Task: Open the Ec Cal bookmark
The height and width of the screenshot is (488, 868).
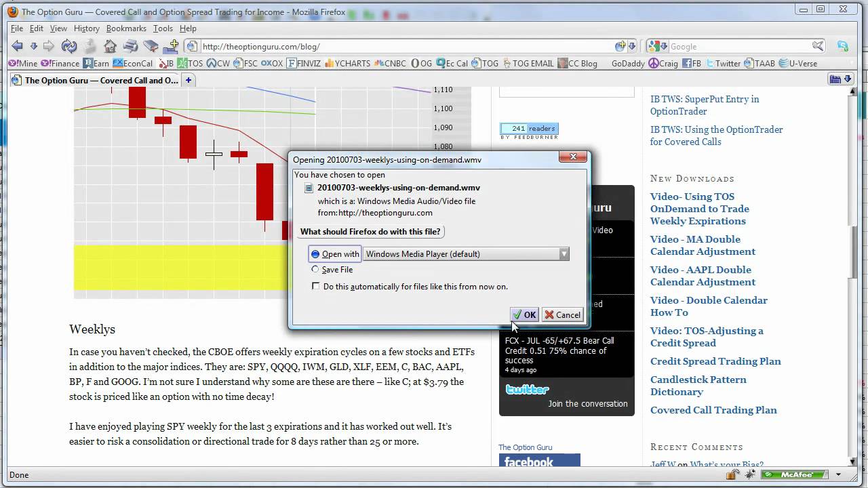Action: click(x=452, y=63)
